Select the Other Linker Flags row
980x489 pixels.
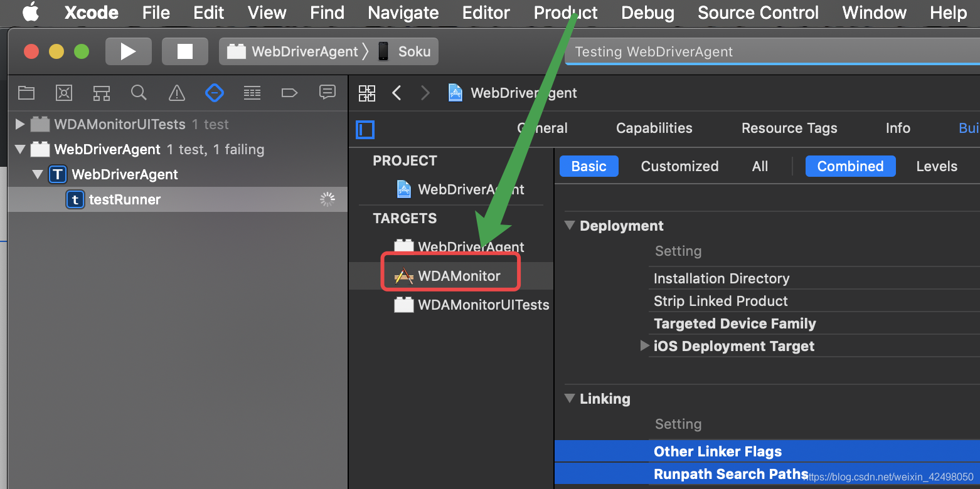tap(767, 451)
